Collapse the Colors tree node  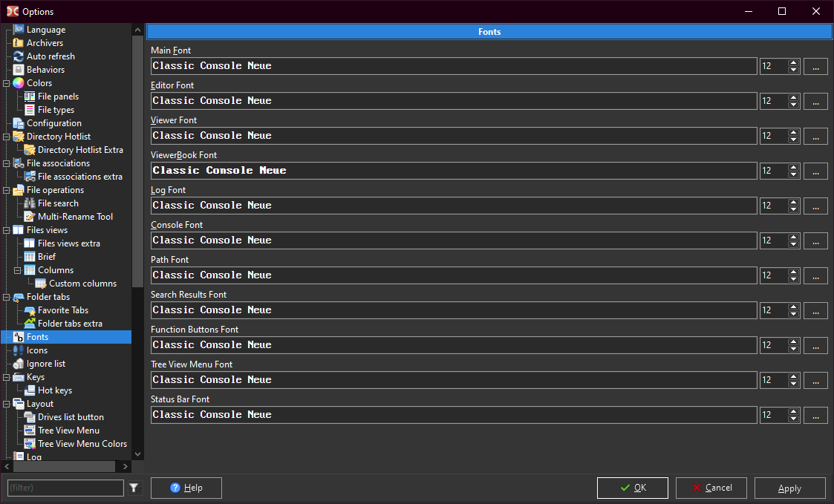click(x=6, y=83)
